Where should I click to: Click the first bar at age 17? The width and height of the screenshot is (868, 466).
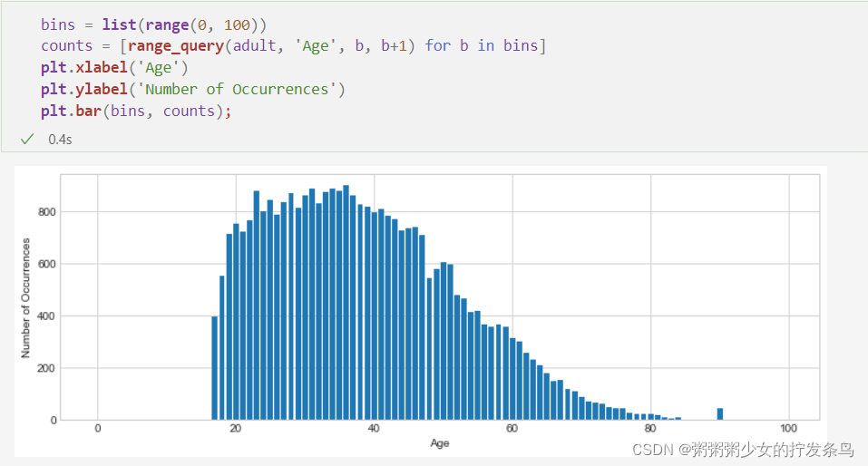215,368
